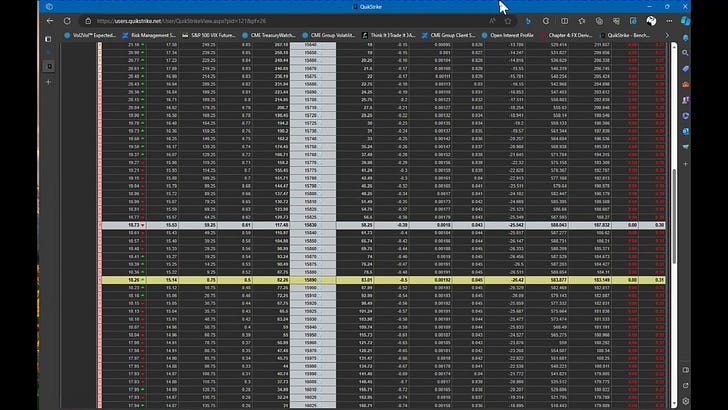
Task: Open the sidebar search magnifier icon
Action: (685, 53)
